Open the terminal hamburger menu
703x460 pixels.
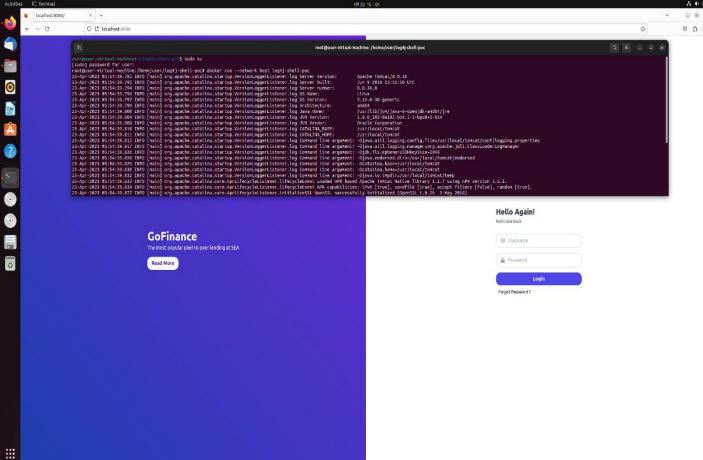click(626, 48)
